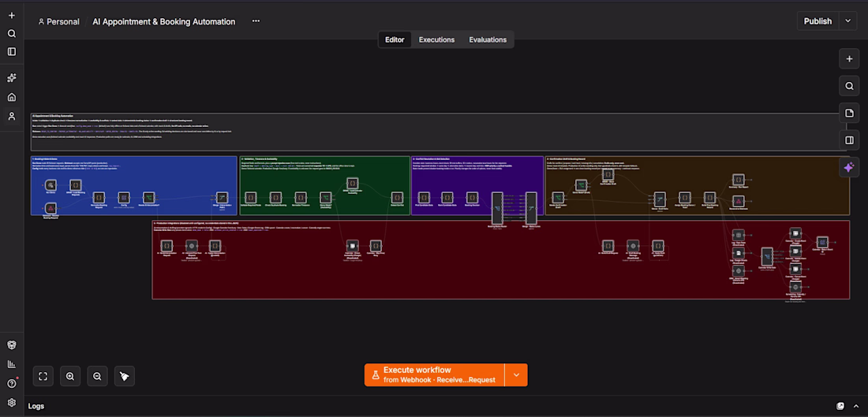Toggle the sidebar panel layout icon
Screen dimensions: 868x417
(x=12, y=51)
